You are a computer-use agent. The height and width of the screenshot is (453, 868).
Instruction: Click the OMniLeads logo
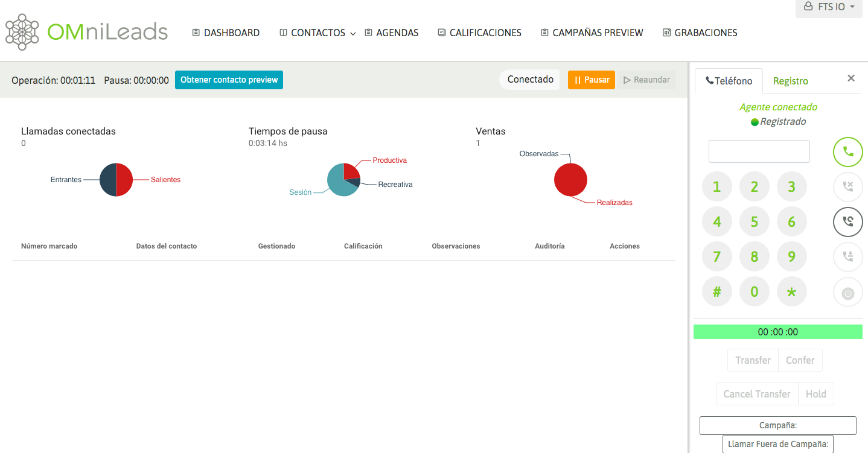point(86,33)
